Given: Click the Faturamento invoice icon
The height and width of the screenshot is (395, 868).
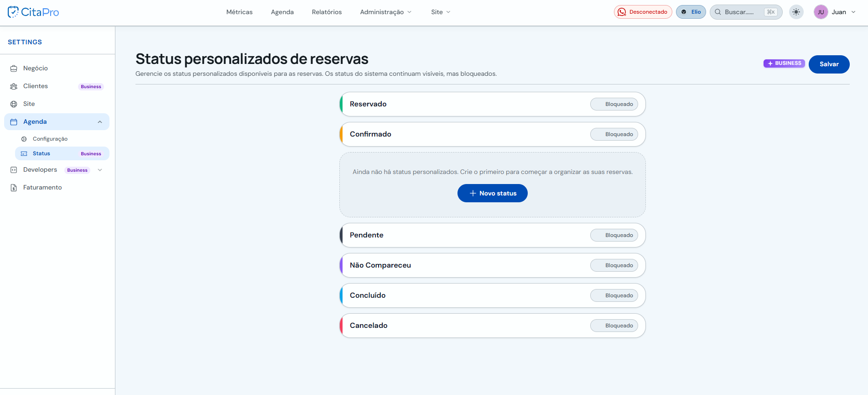Looking at the screenshot, I should point(14,188).
